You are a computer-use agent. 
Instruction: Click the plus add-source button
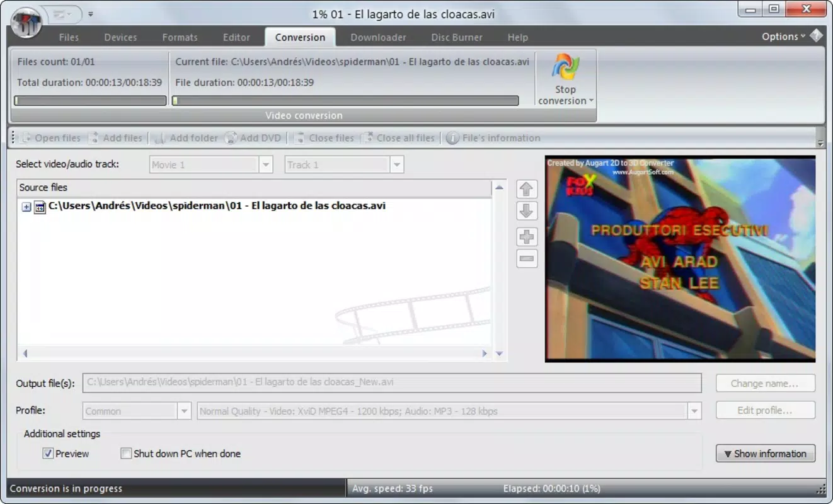[x=527, y=237]
